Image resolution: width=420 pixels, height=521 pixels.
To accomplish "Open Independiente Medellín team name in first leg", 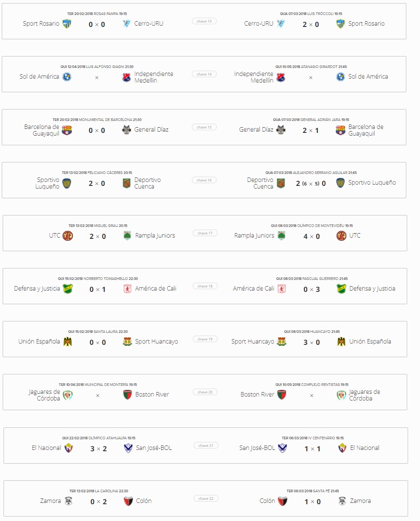I will [x=154, y=77].
